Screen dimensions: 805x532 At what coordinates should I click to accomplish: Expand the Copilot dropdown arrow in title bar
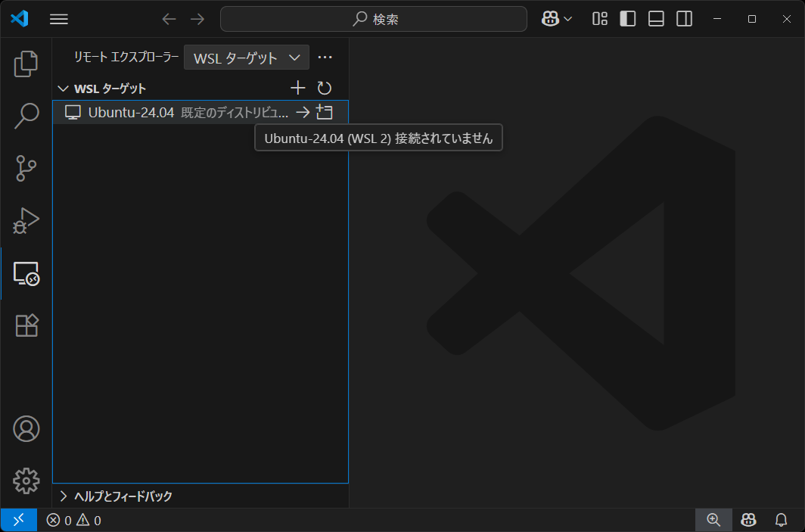[567, 19]
